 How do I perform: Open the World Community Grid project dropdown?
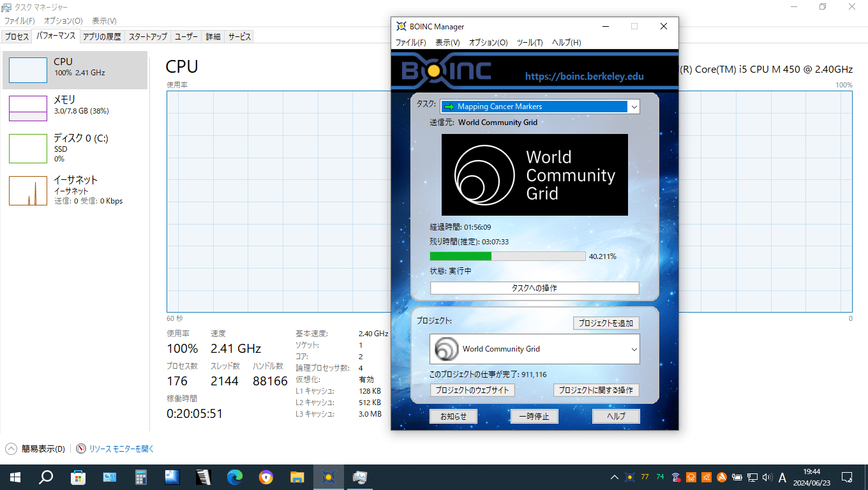pos(535,349)
